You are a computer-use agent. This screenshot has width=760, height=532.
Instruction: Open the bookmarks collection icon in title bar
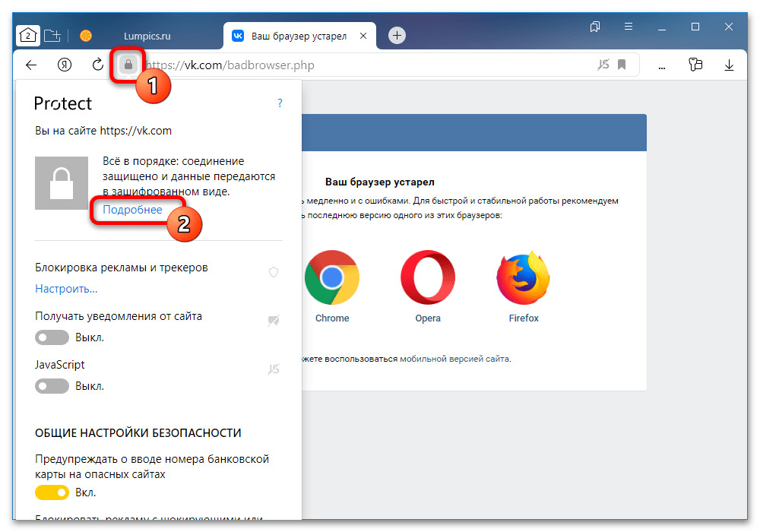(595, 27)
